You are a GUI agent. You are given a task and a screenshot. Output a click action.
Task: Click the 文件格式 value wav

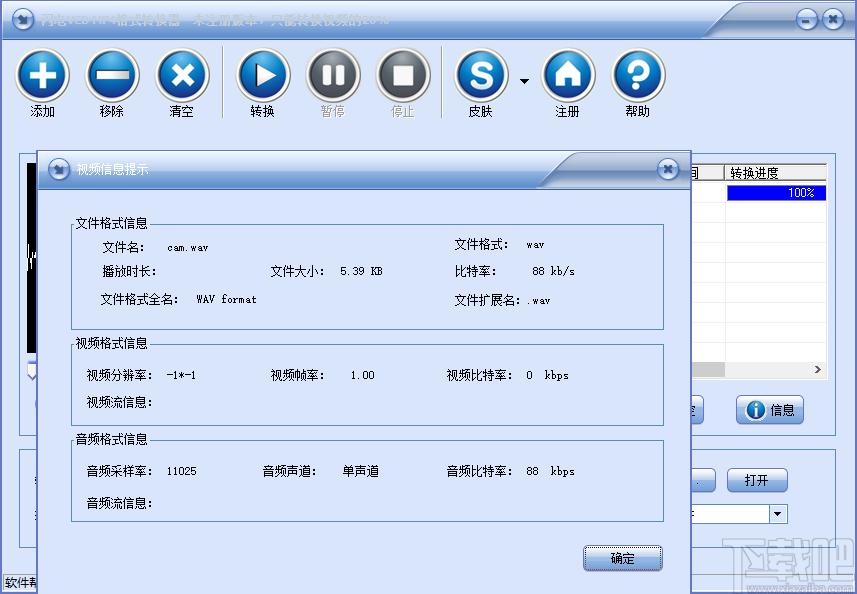[x=535, y=245]
